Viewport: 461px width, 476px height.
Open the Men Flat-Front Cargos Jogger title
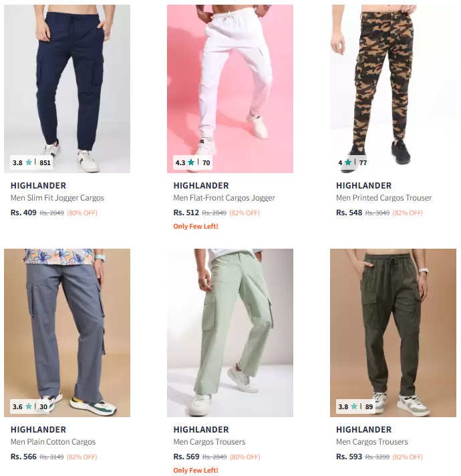tap(224, 198)
